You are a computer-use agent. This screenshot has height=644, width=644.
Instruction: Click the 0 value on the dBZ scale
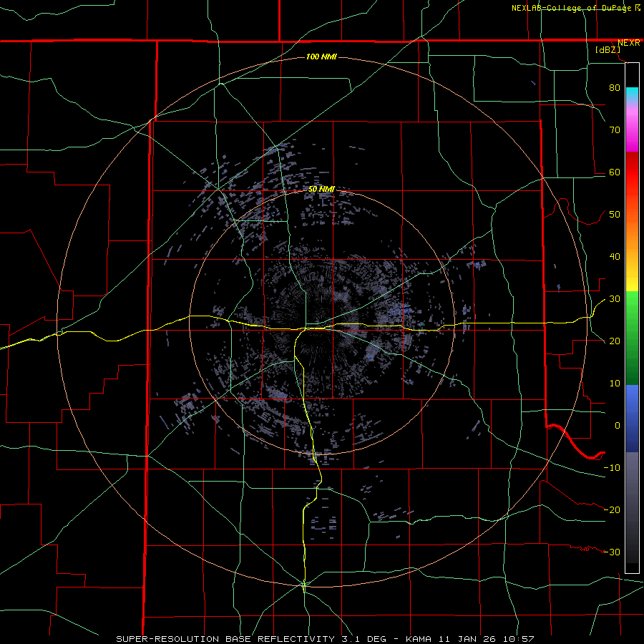click(x=618, y=426)
